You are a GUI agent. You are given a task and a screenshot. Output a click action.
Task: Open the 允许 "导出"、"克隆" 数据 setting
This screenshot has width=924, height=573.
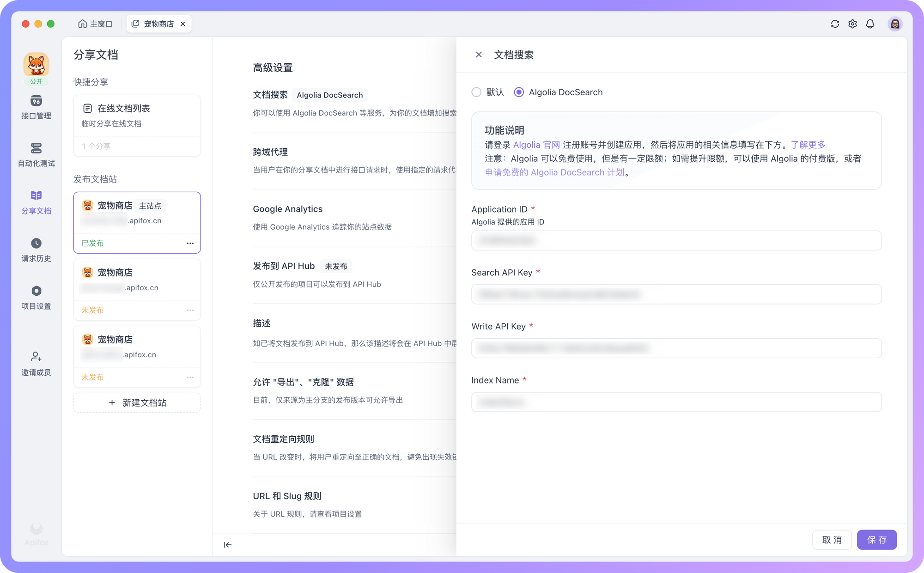point(354,390)
